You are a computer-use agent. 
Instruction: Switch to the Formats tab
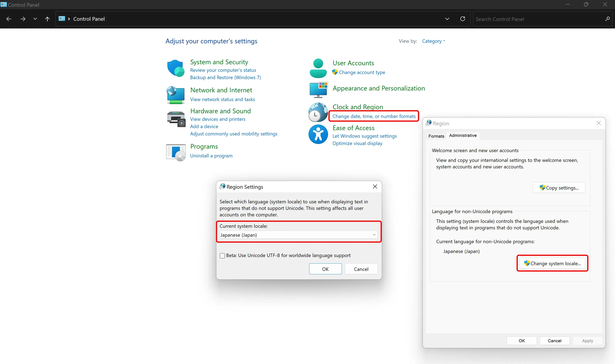coord(436,136)
